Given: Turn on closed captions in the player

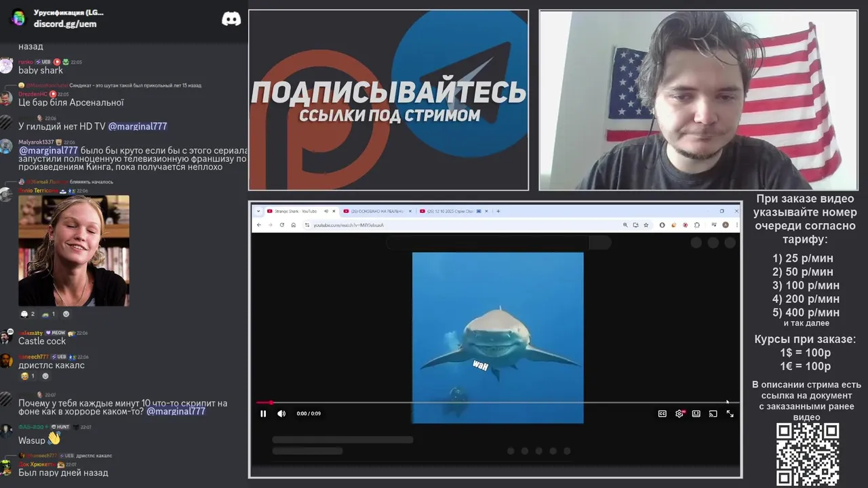Looking at the screenshot, I should click(663, 413).
